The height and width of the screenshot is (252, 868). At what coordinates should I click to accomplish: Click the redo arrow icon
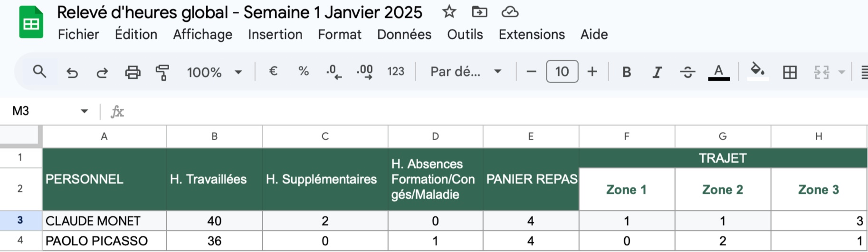[102, 72]
